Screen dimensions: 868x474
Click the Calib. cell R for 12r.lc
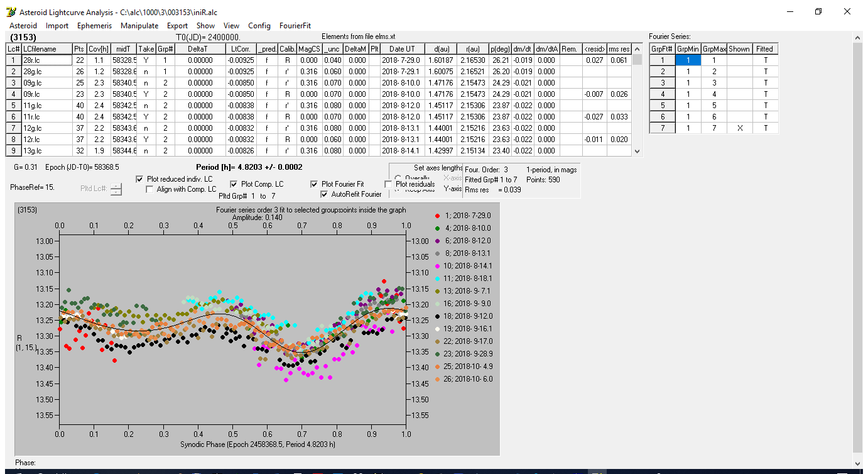coord(288,139)
